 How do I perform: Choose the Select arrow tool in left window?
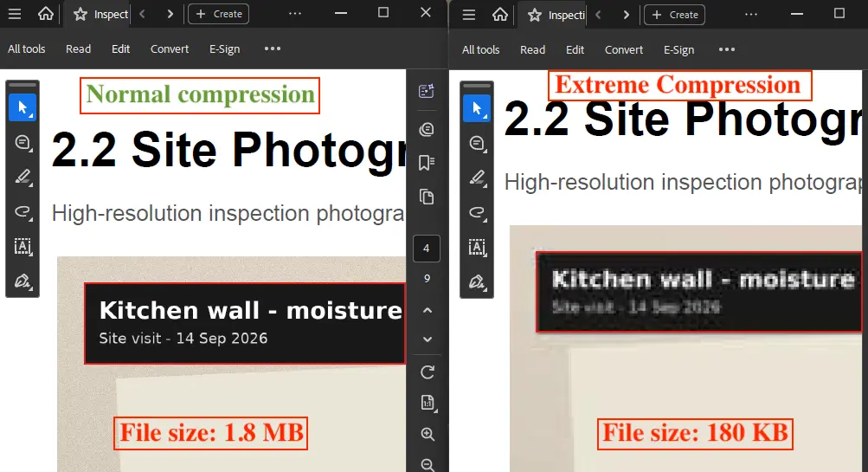[23, 107]
